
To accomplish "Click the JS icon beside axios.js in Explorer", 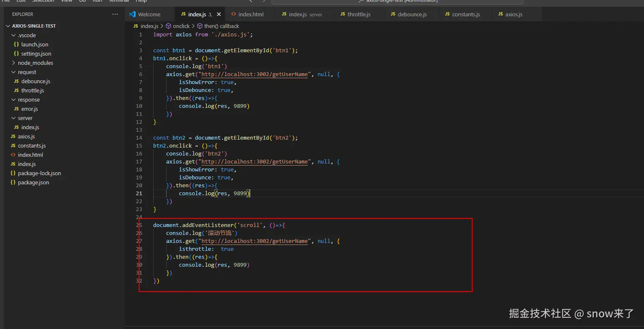I will [13, 136].
